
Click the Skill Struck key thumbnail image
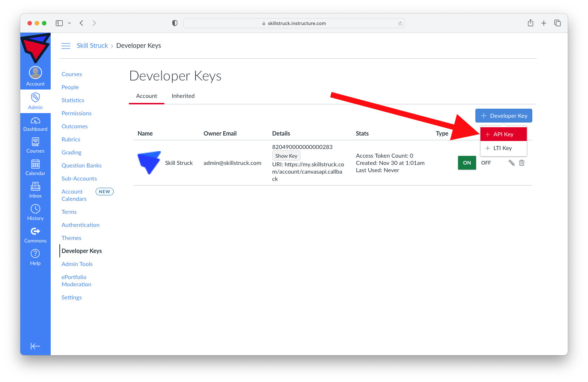coord(149,163)
